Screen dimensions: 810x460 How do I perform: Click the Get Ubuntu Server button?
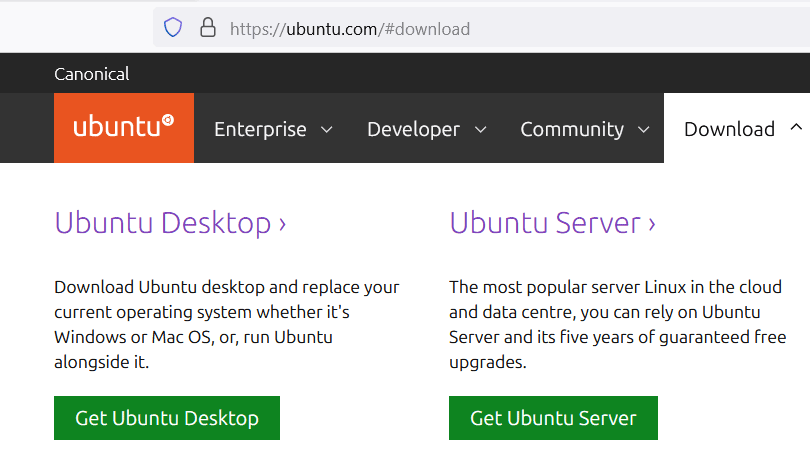click(553, 418)
